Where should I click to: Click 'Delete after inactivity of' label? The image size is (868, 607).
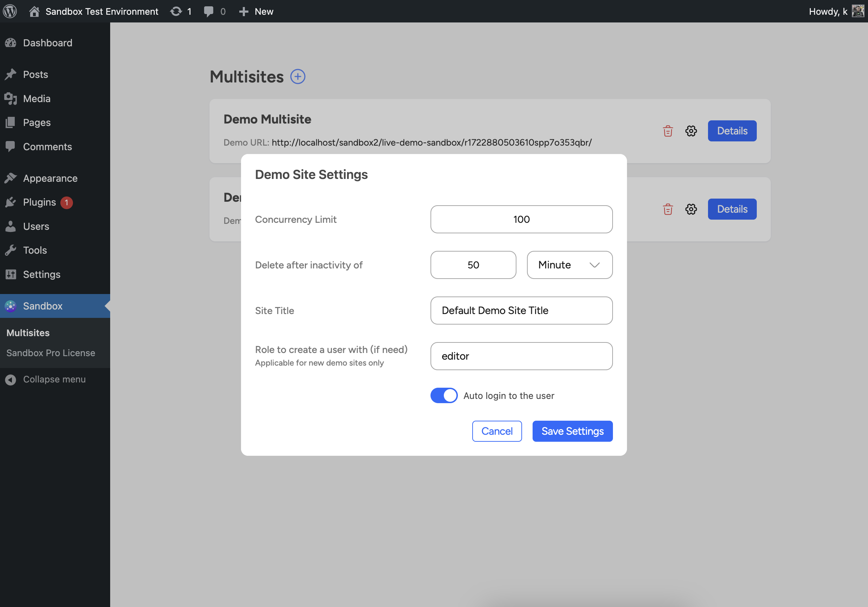pyautogui.click(x=308, y=265)
